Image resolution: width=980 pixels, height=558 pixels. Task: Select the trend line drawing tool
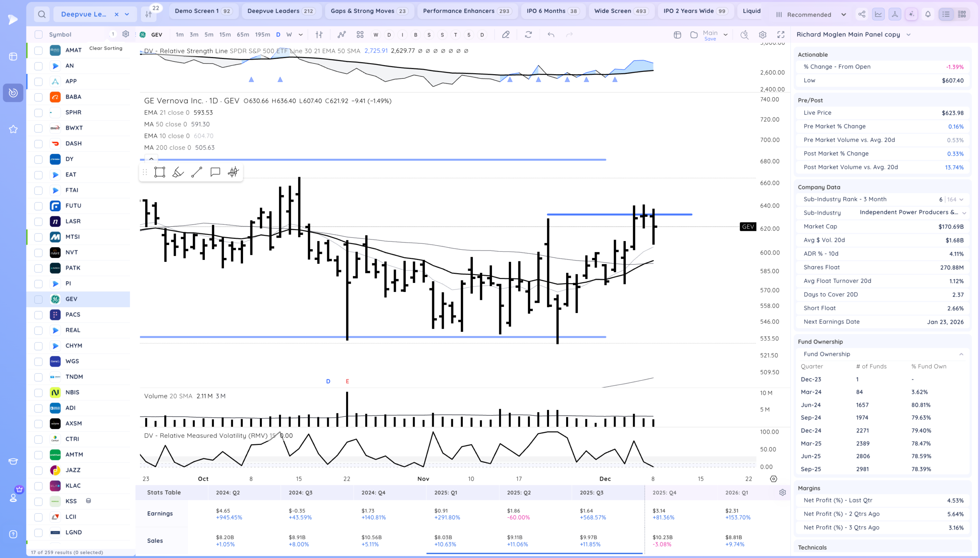tap(197, 172)
